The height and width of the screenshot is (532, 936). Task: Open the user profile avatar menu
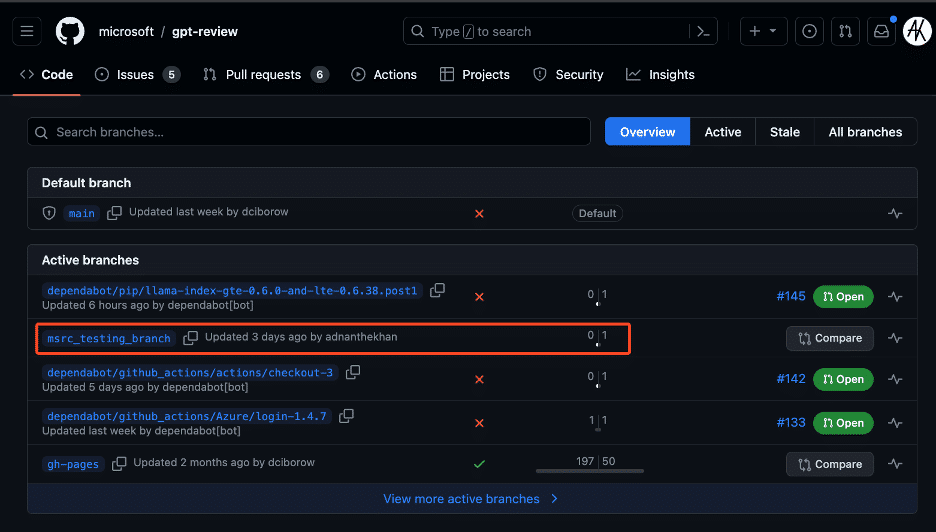tap(917, 31)
